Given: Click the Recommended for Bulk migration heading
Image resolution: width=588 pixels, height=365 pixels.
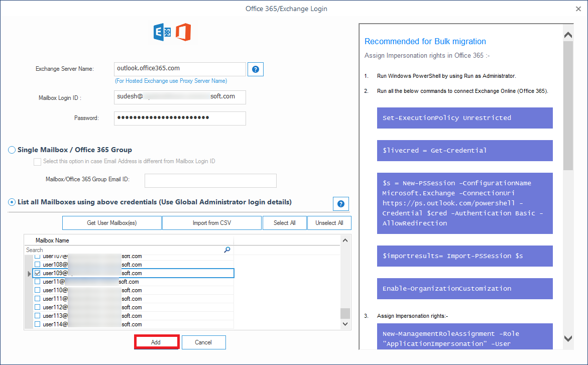Looking at the screenshot, I should (x=425, y=41).
